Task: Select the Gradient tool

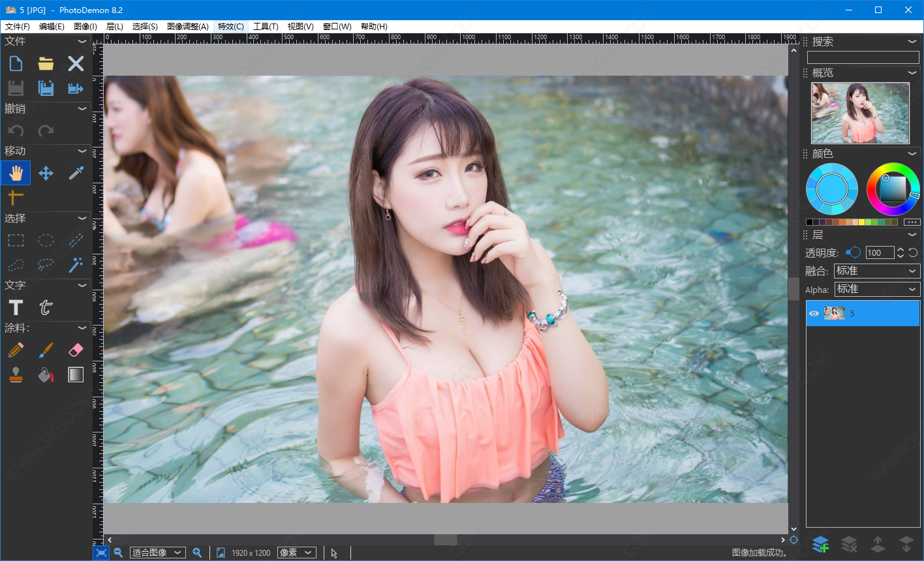Action: (76, 374)
